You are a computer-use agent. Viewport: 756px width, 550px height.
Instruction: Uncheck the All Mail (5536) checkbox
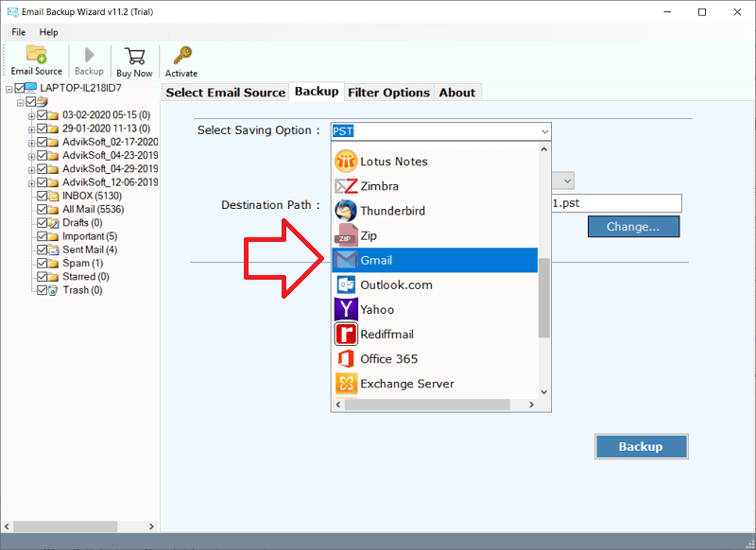pos(42,209)
